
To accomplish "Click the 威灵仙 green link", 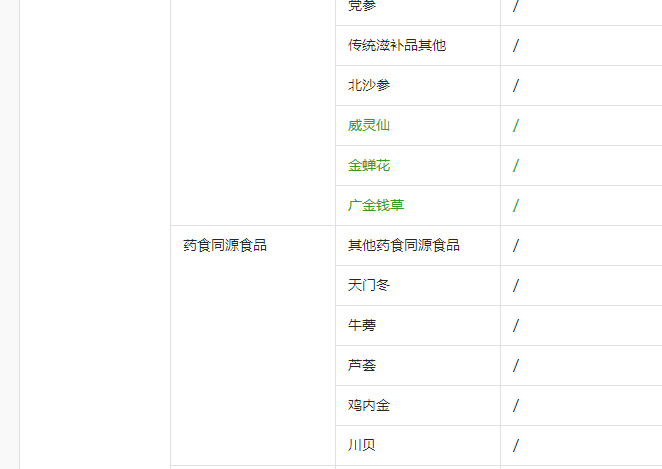I will [369, 125].
